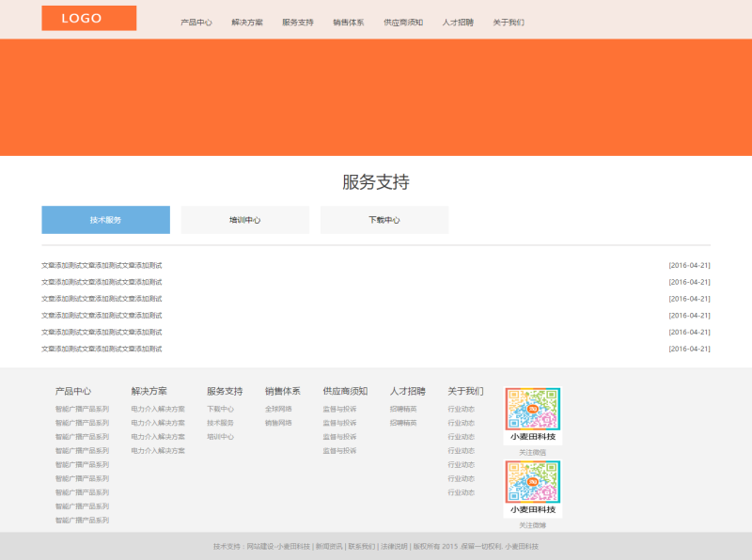The height and width of the screenshot is (560, 752).
Task: Open the first 文章添加测试 article in the list
Action: [x=102, y=265]
